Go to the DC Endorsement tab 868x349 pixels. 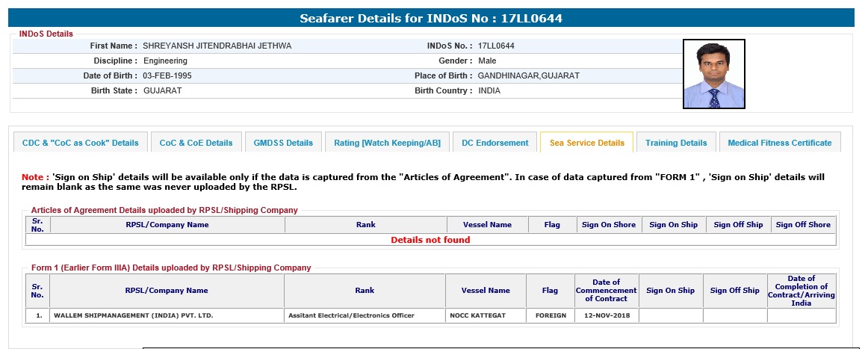coord(495,143)
